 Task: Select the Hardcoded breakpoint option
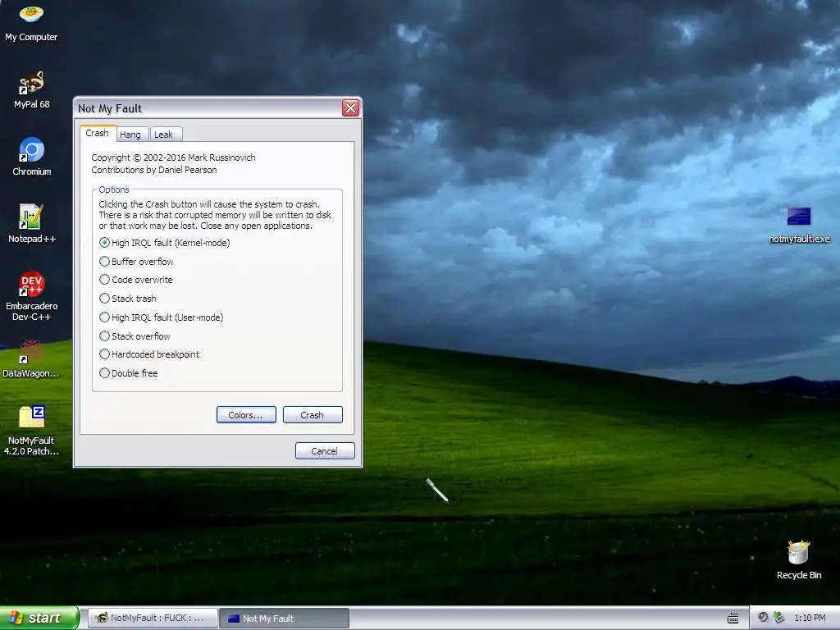[149, 354]
